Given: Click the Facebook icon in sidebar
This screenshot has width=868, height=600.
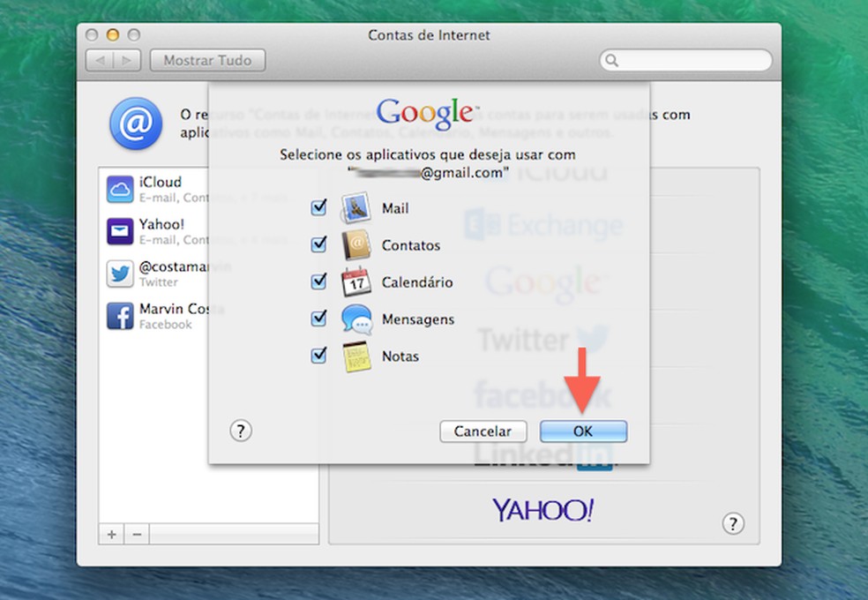Looking at the screenshot, I should coord(119,316).
